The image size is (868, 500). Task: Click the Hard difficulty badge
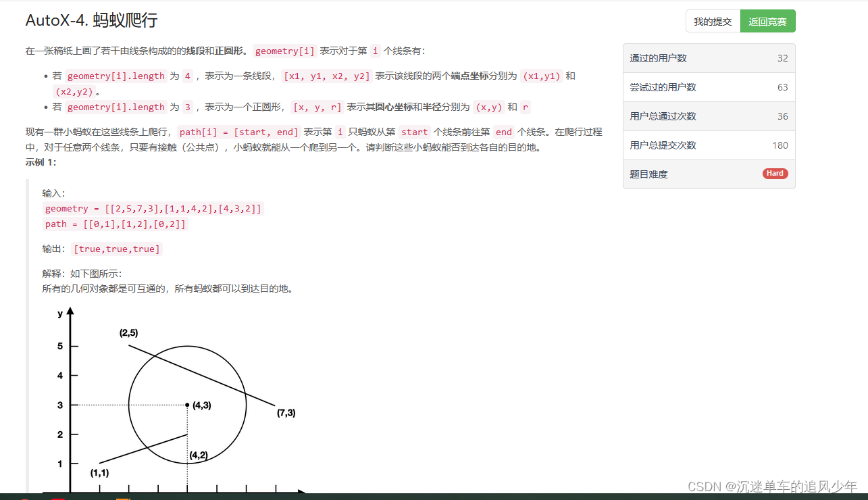774,173
